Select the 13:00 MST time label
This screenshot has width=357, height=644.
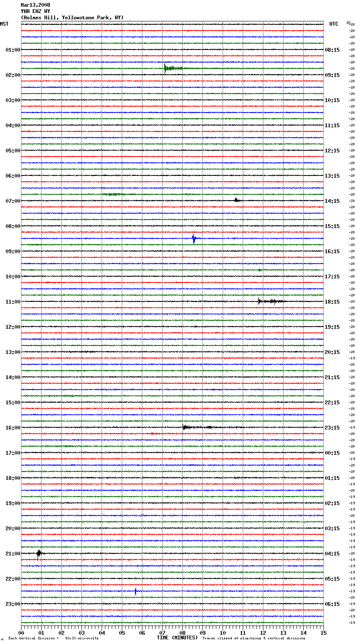point(13,352)
